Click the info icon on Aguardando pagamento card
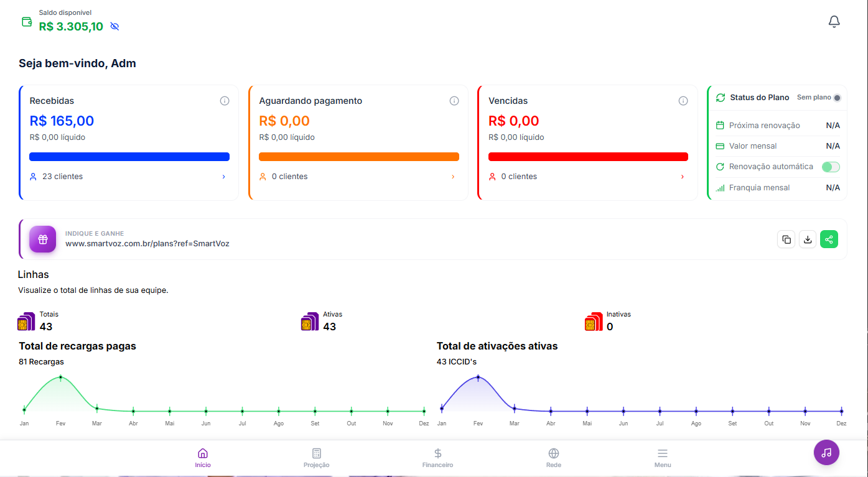The image size is (868, 477). coord(454,101)
